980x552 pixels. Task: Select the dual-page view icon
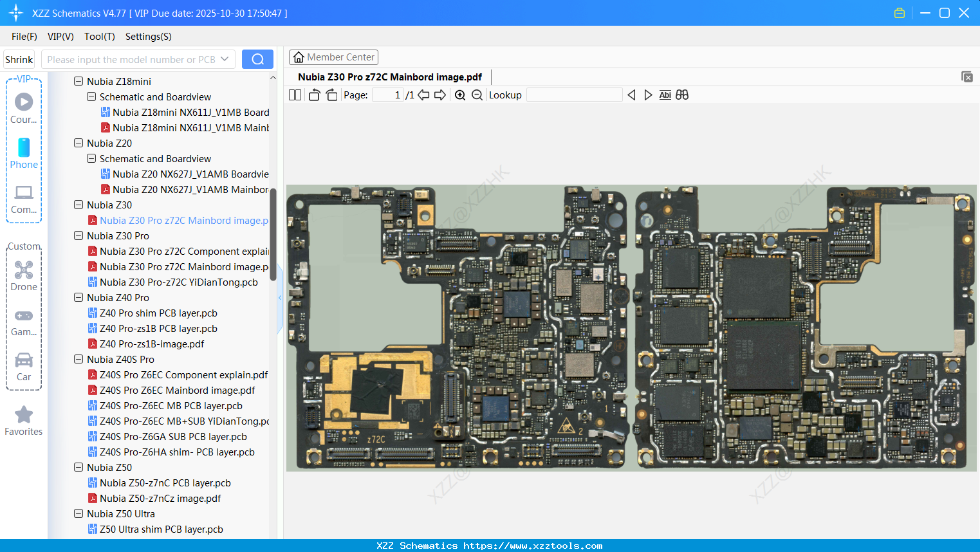pos(295,95)
